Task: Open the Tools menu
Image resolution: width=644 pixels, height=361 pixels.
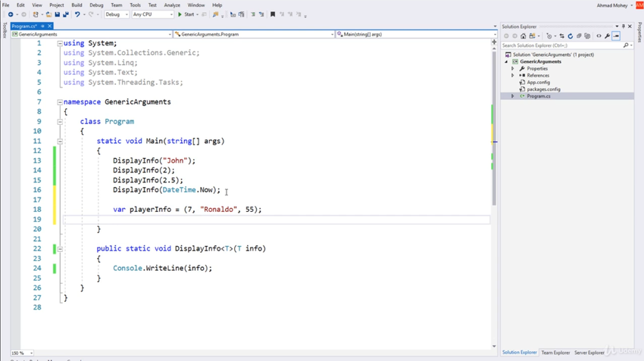Action: pyautogui.click(x=135, y=5)
